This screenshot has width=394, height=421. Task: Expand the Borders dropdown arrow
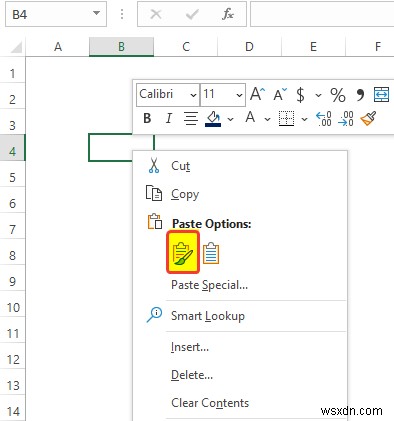click(304, 119)
